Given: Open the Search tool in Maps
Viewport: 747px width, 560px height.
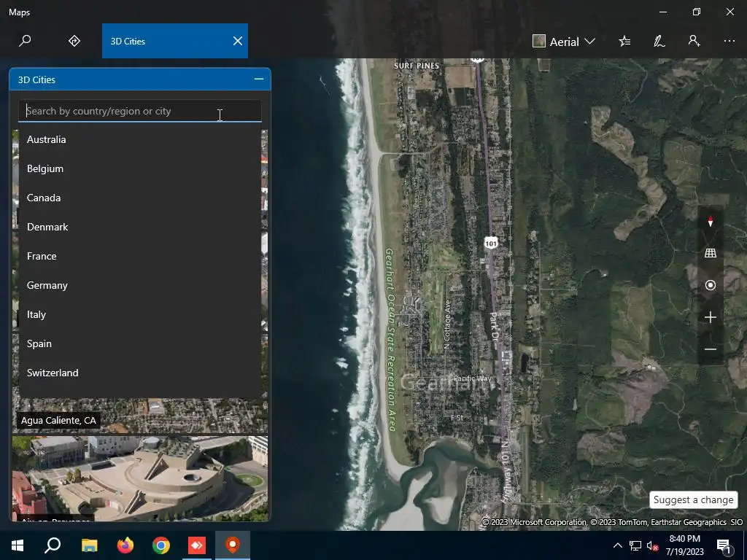Looking at the screenshot, I should [25, 41].
